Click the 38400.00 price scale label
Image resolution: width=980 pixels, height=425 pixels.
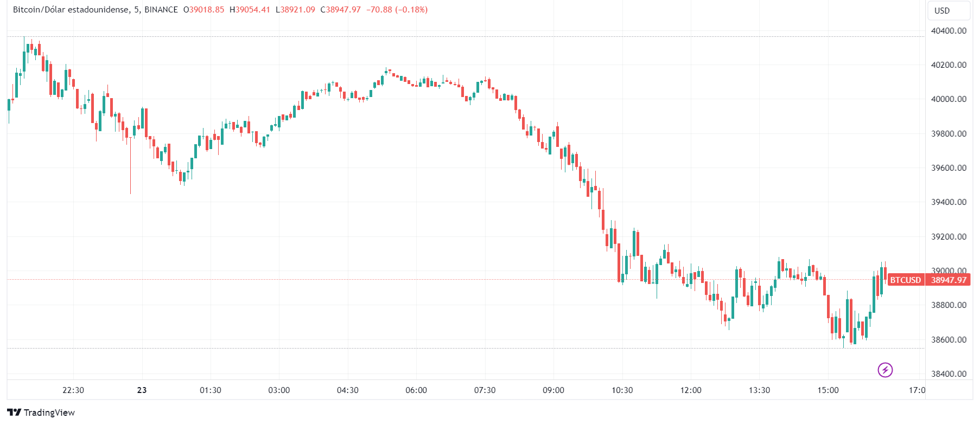pyautogui.click(x=949, y=374)
